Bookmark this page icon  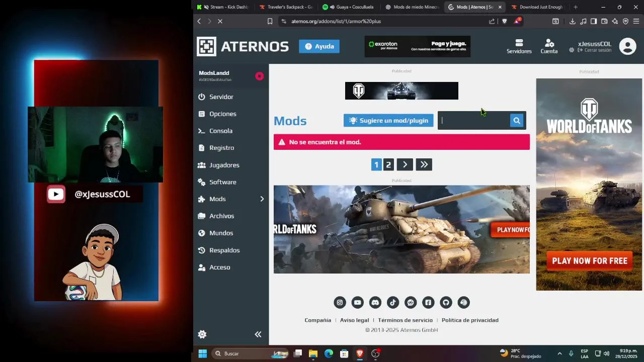[x=270, y=21]
